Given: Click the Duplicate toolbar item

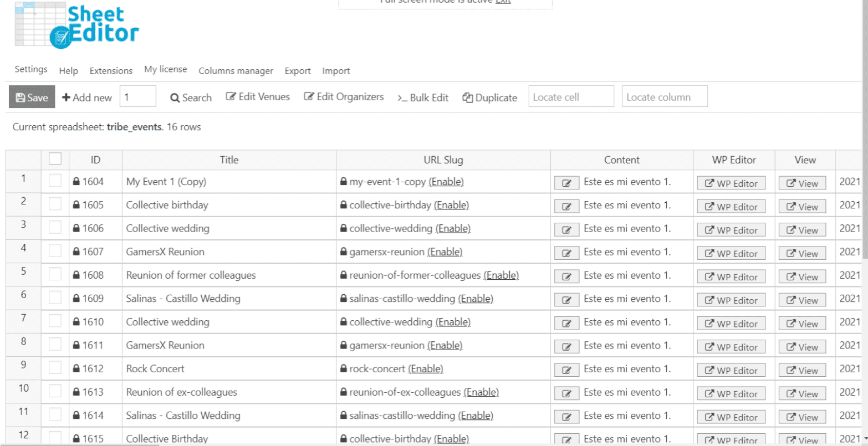Looking at the screenshot, I should pos(489,98).
